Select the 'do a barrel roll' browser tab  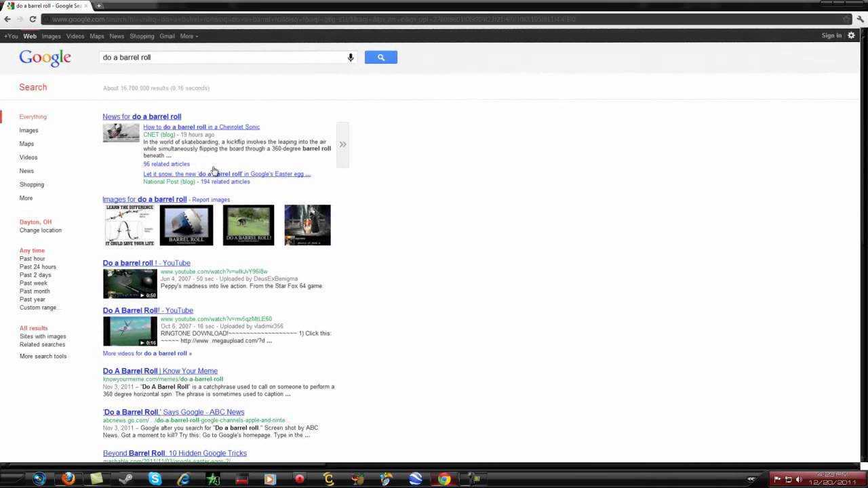click(46, 5)
